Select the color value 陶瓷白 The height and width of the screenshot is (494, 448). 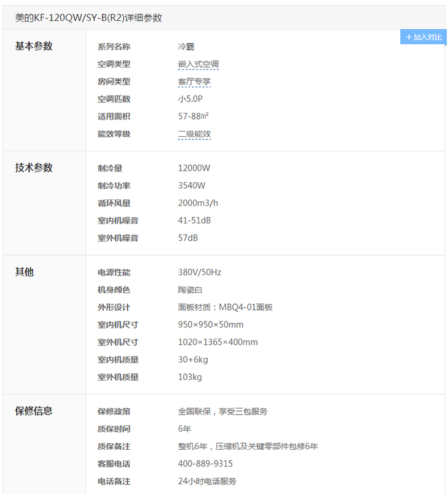(190, 290)
